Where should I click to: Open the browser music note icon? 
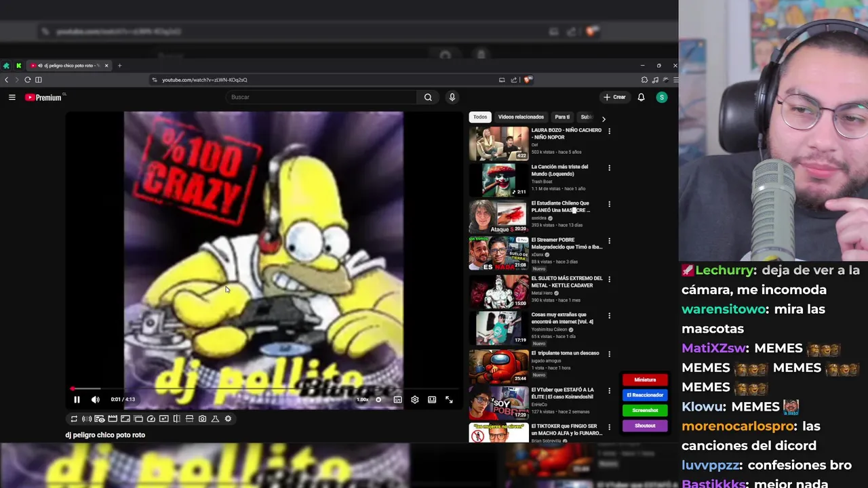pos(655,80)
